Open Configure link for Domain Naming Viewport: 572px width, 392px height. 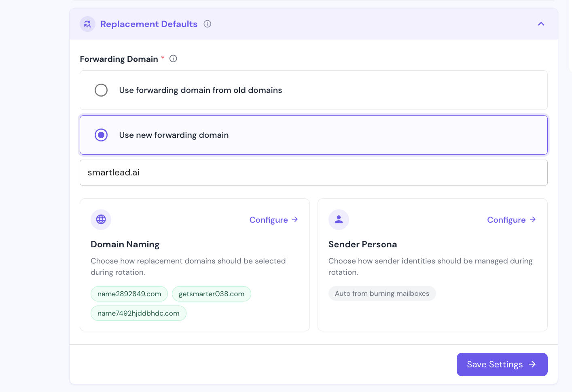tap(274, 220)
